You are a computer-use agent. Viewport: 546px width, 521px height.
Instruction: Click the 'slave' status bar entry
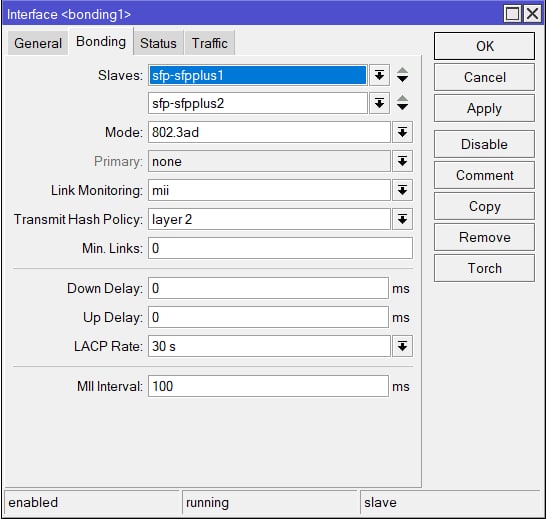(x=451, y=502)
